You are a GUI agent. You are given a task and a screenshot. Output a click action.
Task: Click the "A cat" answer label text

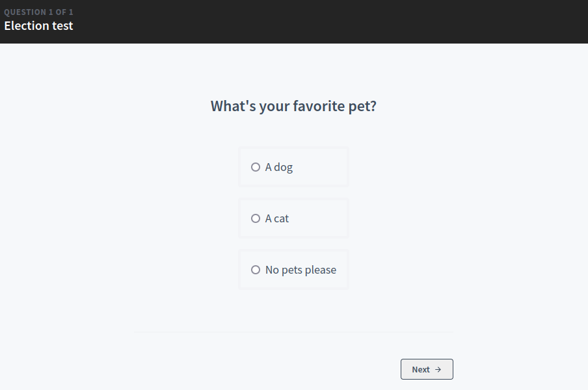pyautogui.click(x=277, y=218)
